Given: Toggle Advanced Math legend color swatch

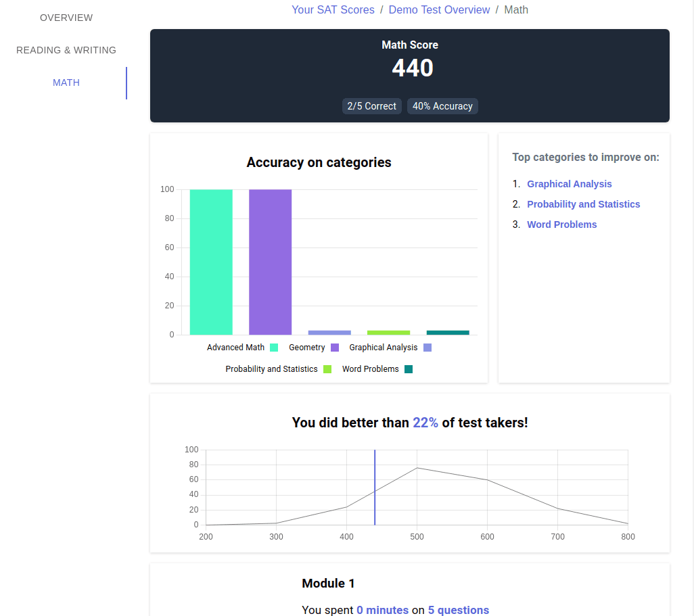Looking at the screenshot, I should coord(274,348).
